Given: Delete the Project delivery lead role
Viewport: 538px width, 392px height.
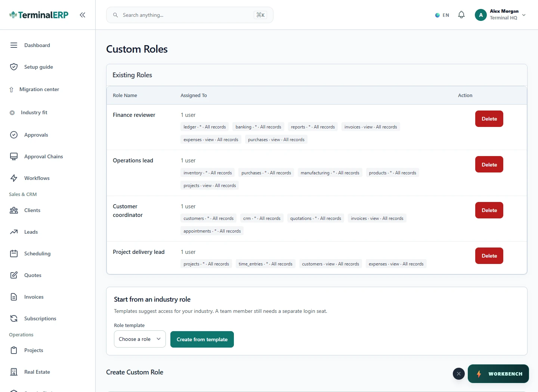Looking at the screenshot, I should coord(489,256).
